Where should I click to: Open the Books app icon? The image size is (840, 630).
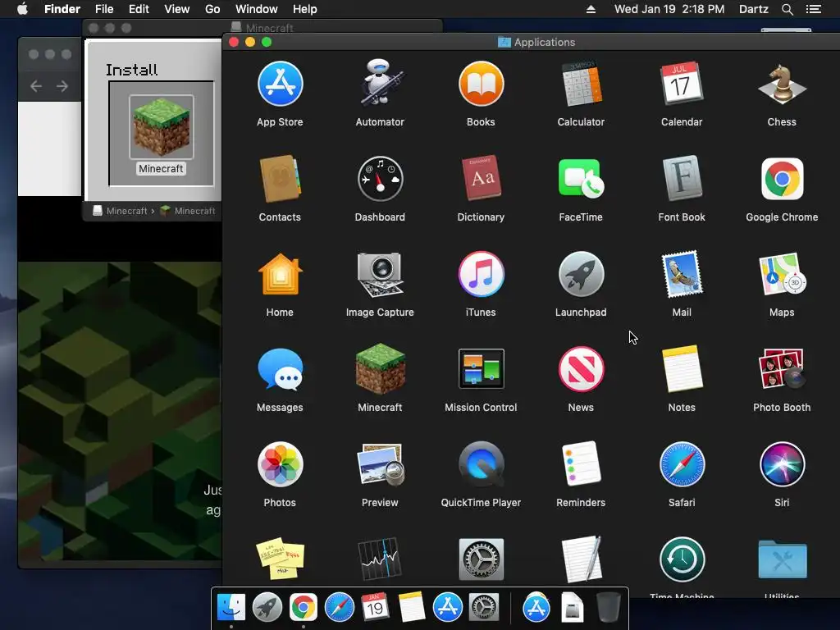[x=481, y=84]
